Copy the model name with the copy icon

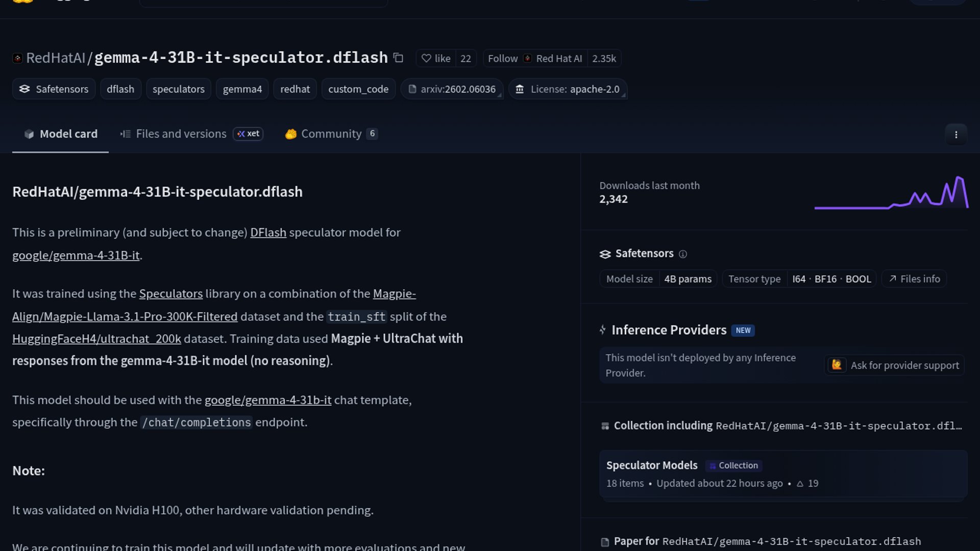click(399, 58)
